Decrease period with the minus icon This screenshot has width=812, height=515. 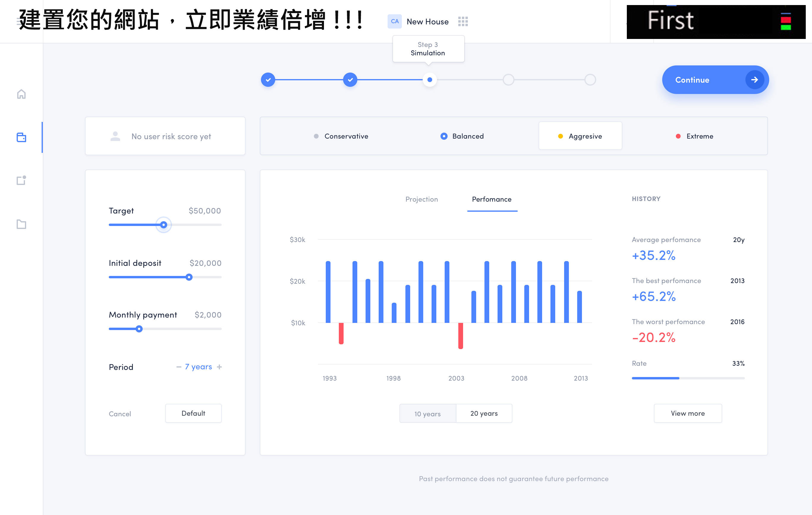pos(179,367)
